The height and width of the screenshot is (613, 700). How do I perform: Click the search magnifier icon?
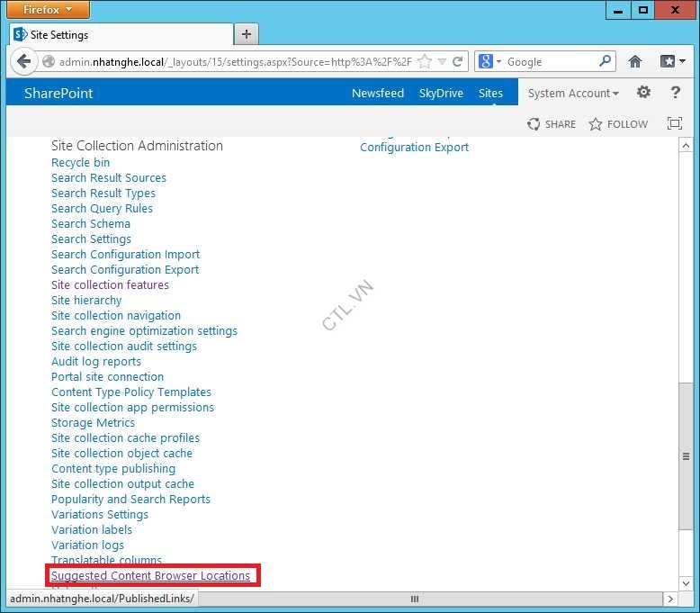coord(605,60)
